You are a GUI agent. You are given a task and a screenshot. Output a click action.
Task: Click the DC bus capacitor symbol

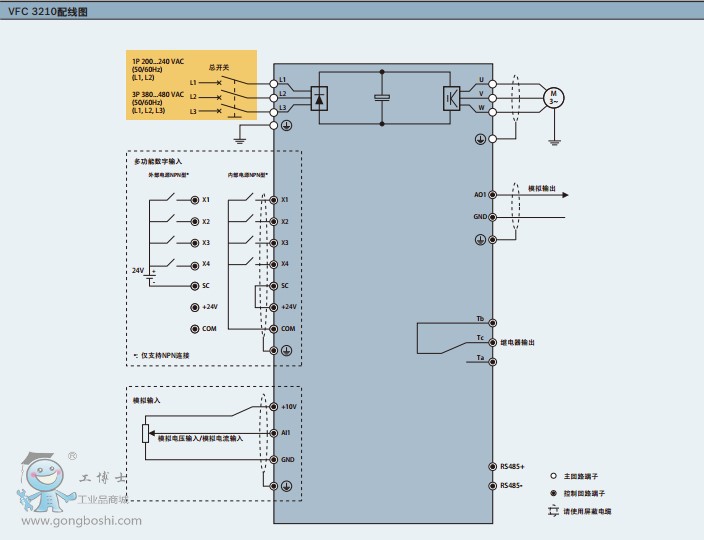(383, 97)
